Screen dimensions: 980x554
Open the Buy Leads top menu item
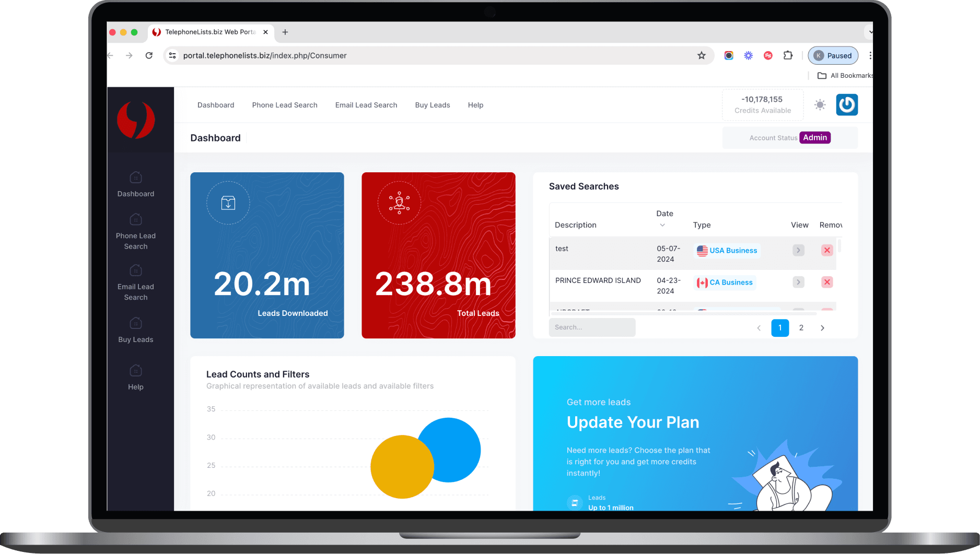click(433, 105)
